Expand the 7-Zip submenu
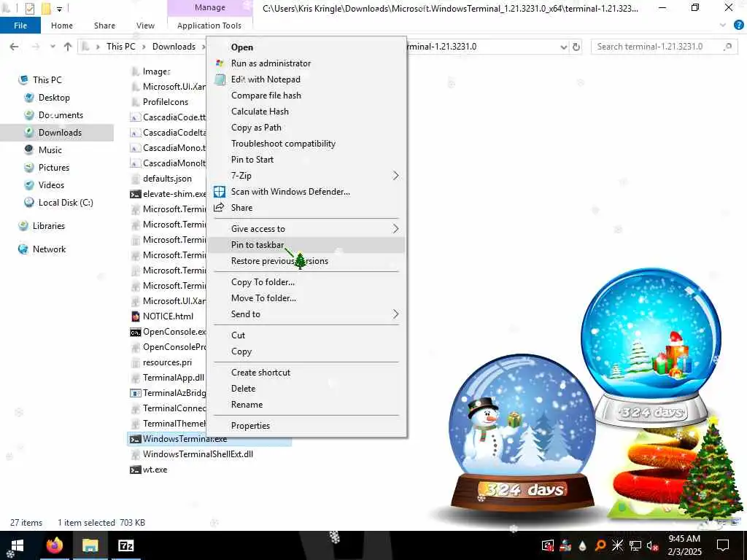The image size is (747, 560). coord(307,176)
